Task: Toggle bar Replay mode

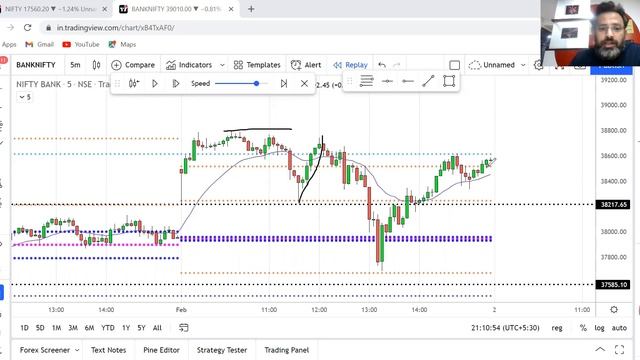Action: point(351,65)
